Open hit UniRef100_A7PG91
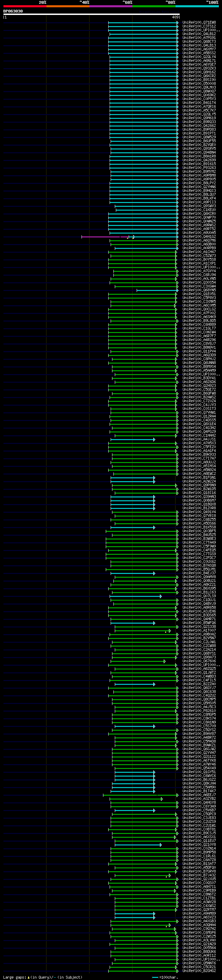Image resolution: width=222 pixels, height=980 pixels. (x=199, y=38)
